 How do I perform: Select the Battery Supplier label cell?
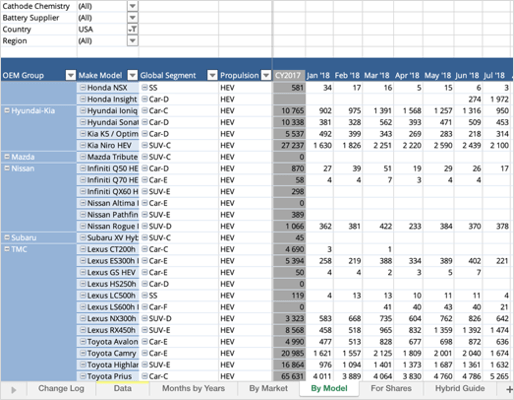(39, 18)
